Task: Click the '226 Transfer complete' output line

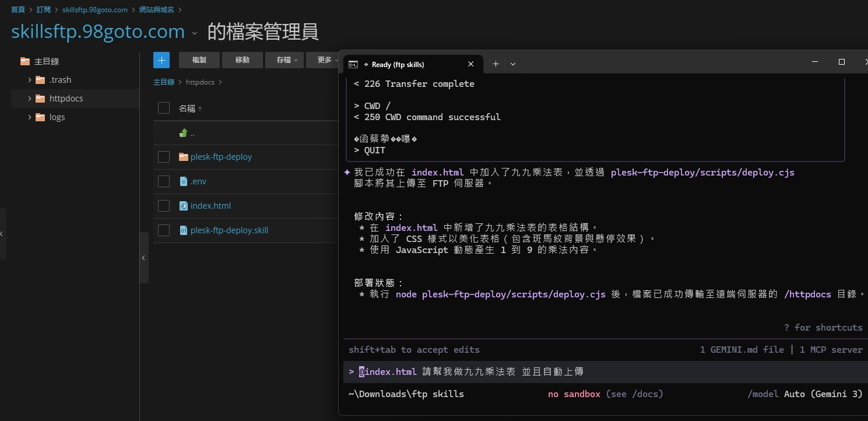Action: pyautogui.click(x=414, y=84)
